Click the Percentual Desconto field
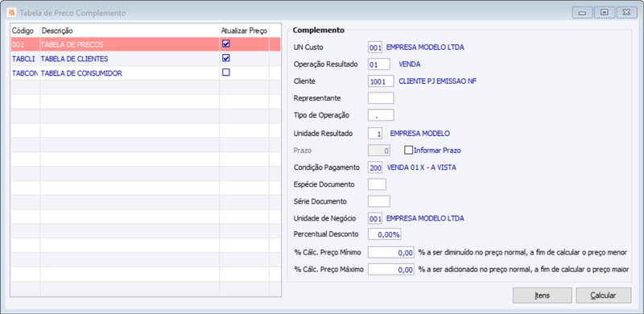 [385, 234]
